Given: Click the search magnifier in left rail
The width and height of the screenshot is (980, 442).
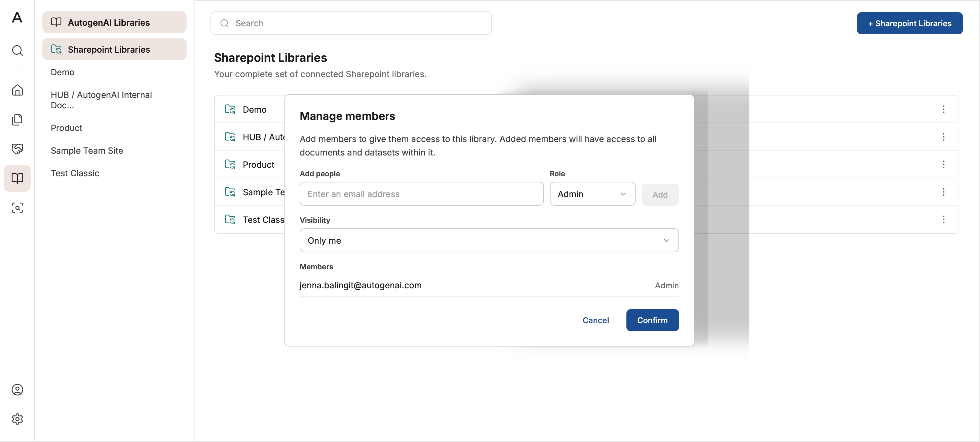Looking at the screenshot, I should tap(17, 50).
